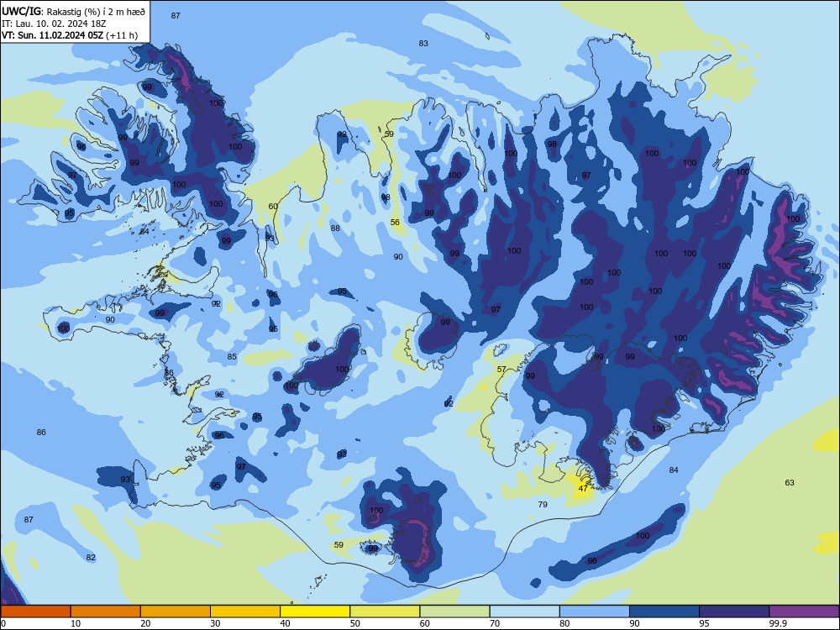Click the '60' humidity value on the map
This screenshot has width=840, height=630.
pos(273,207)
